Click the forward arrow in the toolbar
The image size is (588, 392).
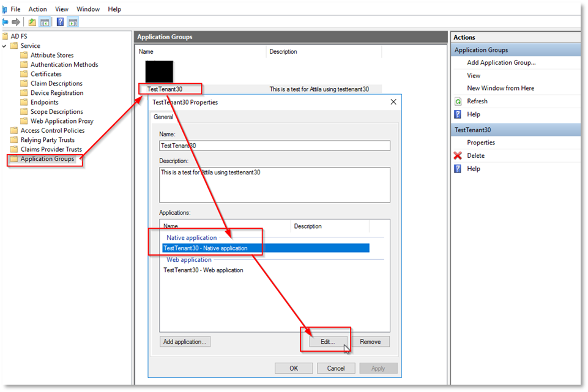[16, 22]
